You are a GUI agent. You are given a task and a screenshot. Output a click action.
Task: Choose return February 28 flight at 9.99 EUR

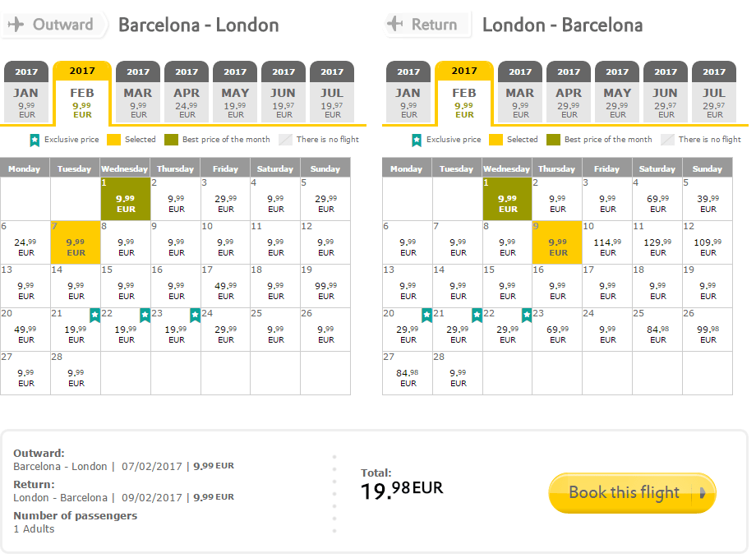(x=458, y=374)
